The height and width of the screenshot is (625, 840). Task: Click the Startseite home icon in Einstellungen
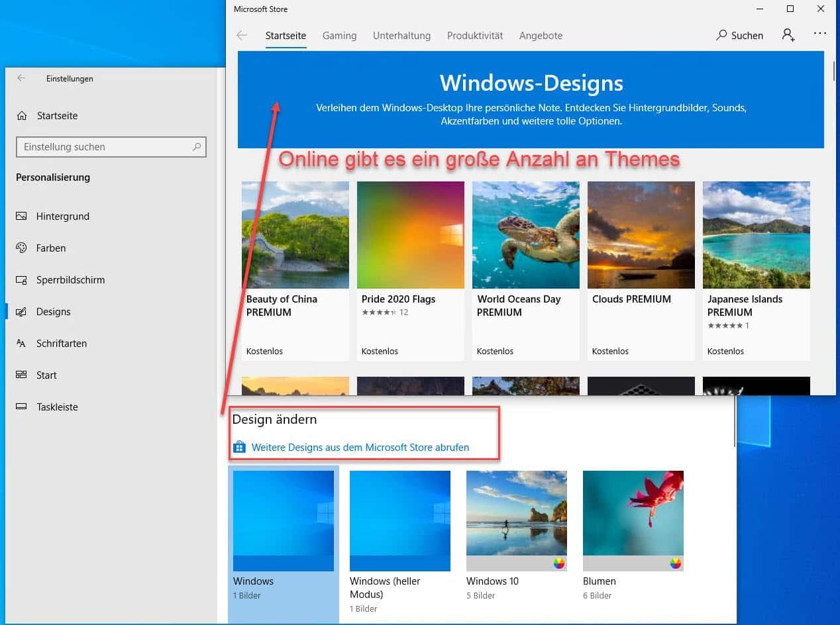point(22,115)
